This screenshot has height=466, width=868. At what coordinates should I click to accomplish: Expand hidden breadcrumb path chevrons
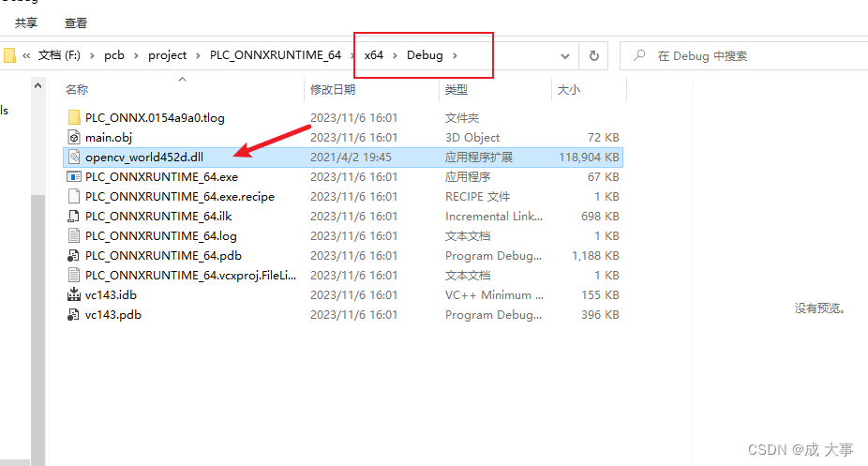click(26, 55)
